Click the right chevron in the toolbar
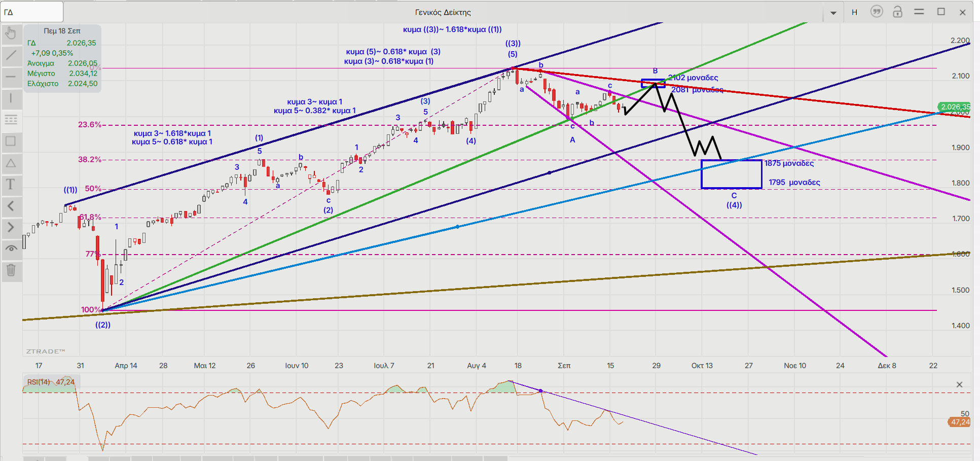 [x=11, y=227]
